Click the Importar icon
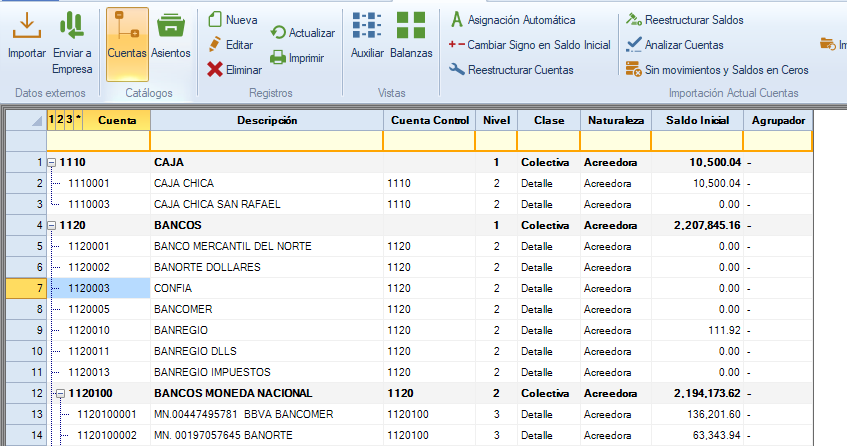Viewport: 847px width, 446px height. [x=27, y=27]
